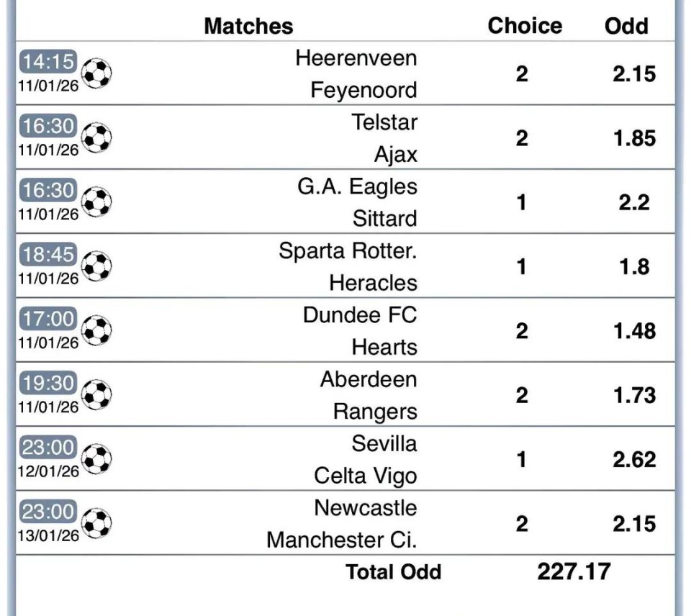
Task: Click the 19:30 time badge
Action: click(x=48, y=384)
